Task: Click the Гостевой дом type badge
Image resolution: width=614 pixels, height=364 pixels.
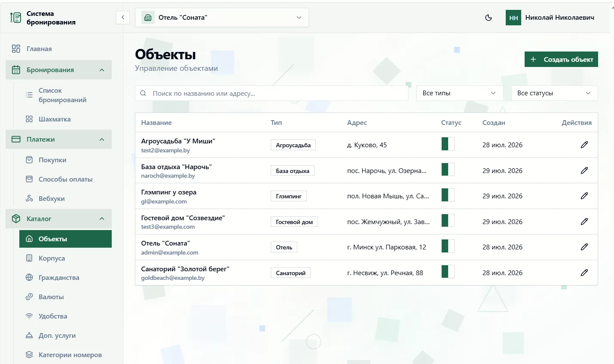Action: pyautogui.click(x=294, y=222)
